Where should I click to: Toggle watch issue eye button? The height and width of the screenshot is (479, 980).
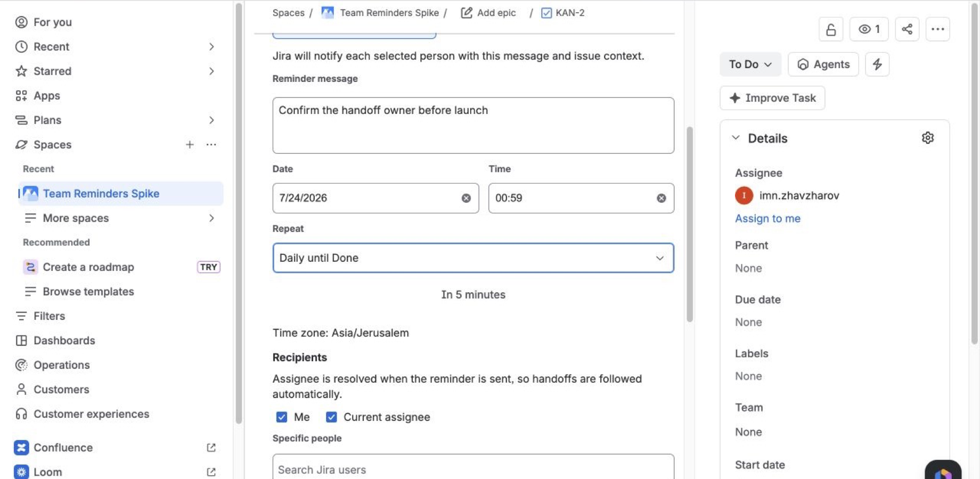(x=869, y=29)
